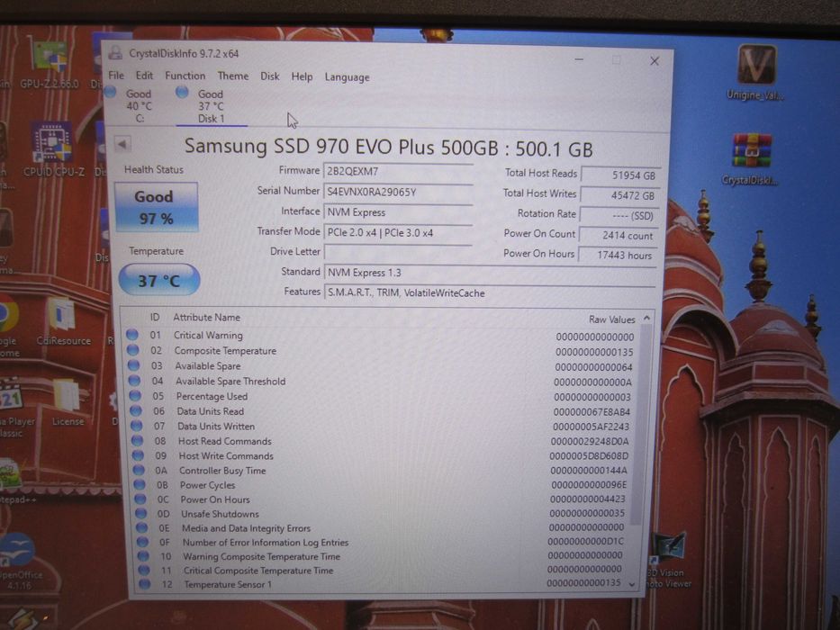Click status dot for Power Cycles row
This screenshot has width=840, height=630.
(x=140, y=484)
